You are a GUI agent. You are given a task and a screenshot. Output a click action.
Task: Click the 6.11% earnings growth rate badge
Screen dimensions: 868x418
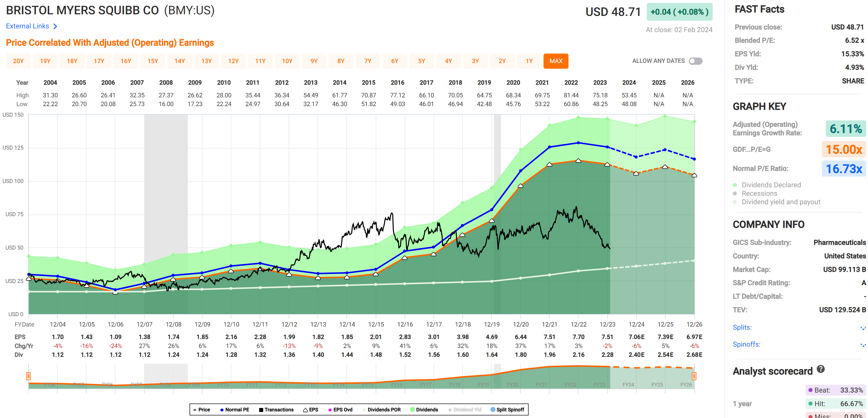pyautogui.click(x=845, y=129)
